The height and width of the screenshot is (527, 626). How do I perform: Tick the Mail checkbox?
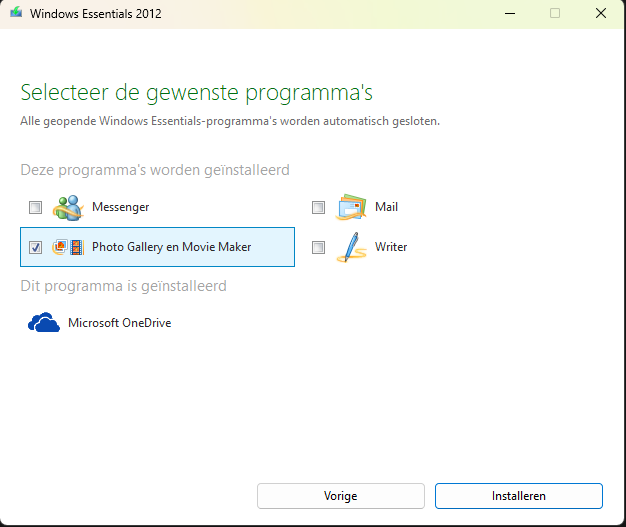point(318,207)
